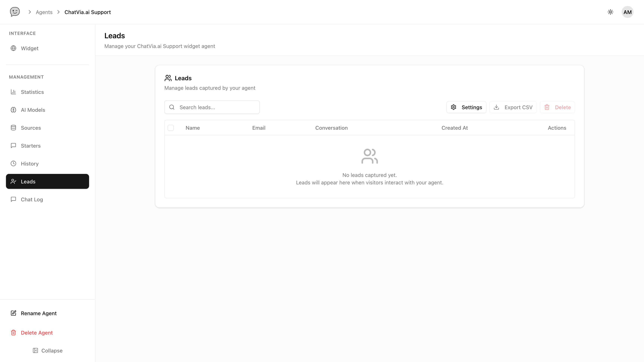The image size is (644, 362).
Task: Collapse the sidebar panel
Action: click(x=48, y=350)
